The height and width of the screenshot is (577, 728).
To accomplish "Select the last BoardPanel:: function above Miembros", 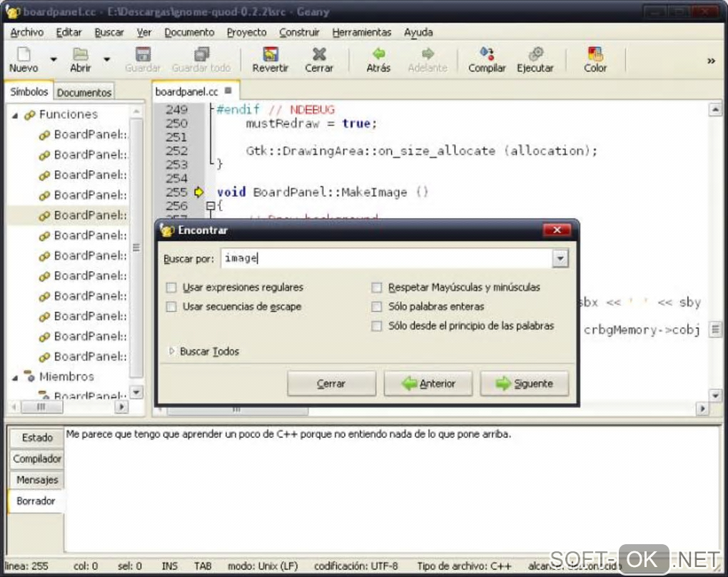I will [90, 356].
